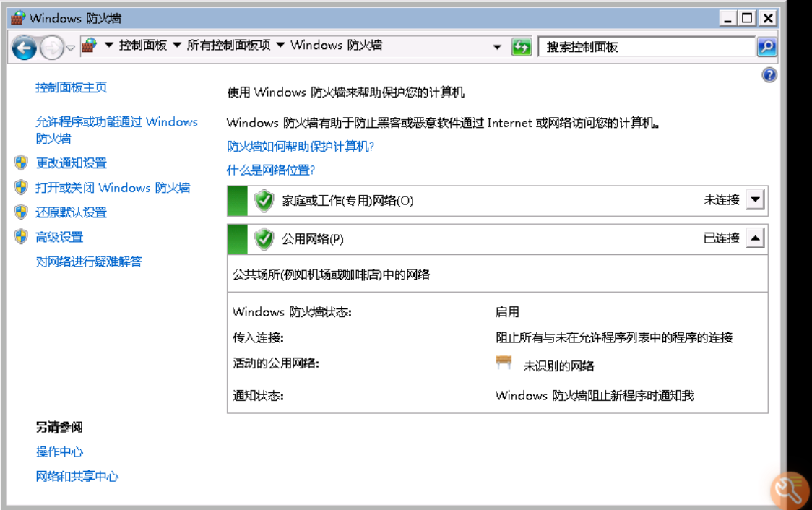Click shield icon beside 还原默认设置
The image size is (812, 510).
(21, 212)
